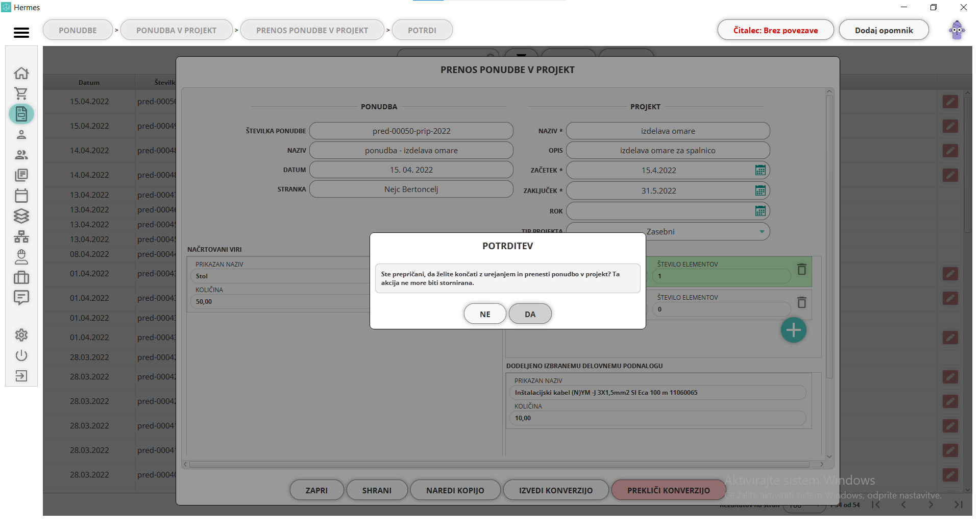The width and height of the screenshot is (980, 526).
Task: Open calendar picker for ZAČETEK
Action: 760,170
